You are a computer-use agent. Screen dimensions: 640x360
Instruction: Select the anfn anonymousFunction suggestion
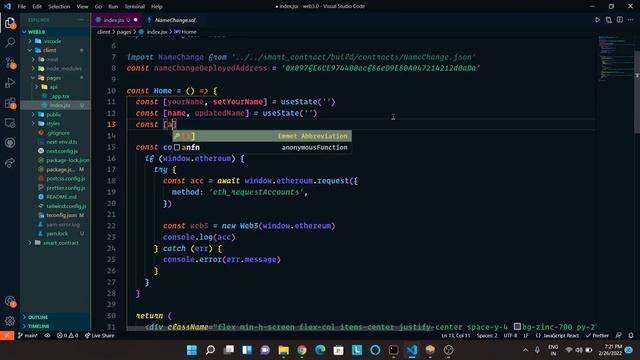click(x=262, y=147)
